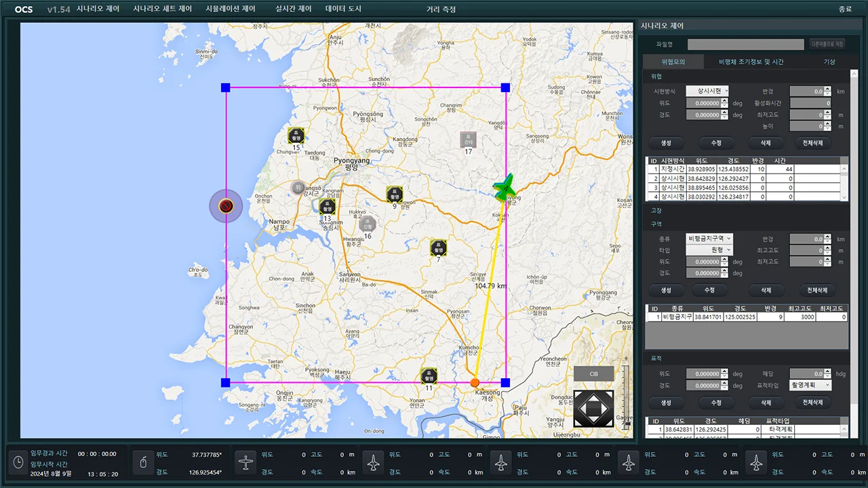
Task: Click the first airplane icon in status bar
Action: coord(245,462)
